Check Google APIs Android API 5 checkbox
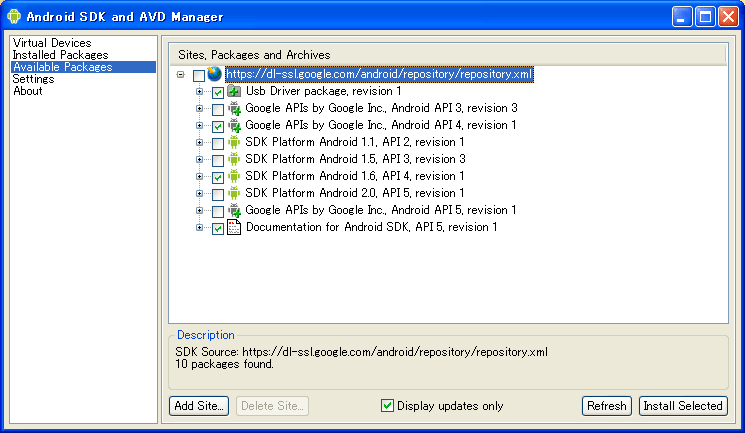Screen dimensions: 745x433 tap(218, 212)
